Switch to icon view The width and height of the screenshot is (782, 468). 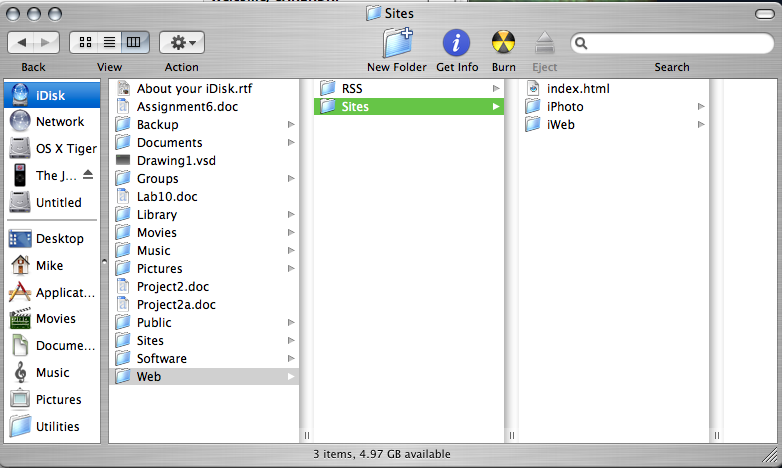coord(85,42)
